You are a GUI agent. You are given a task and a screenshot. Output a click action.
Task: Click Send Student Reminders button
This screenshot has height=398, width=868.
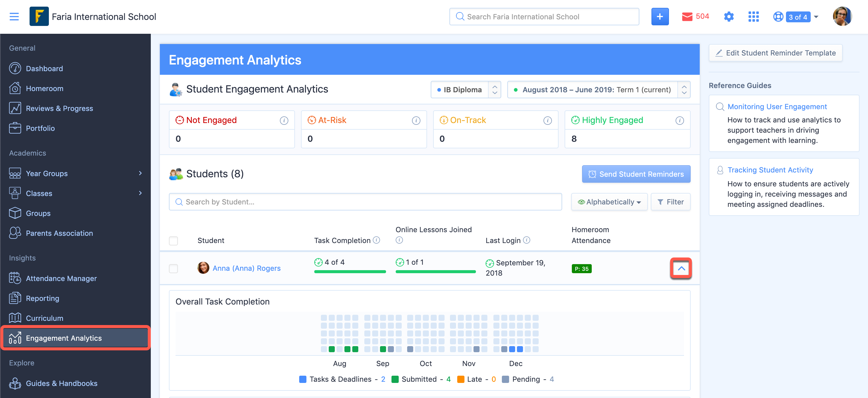click(636, 174)
